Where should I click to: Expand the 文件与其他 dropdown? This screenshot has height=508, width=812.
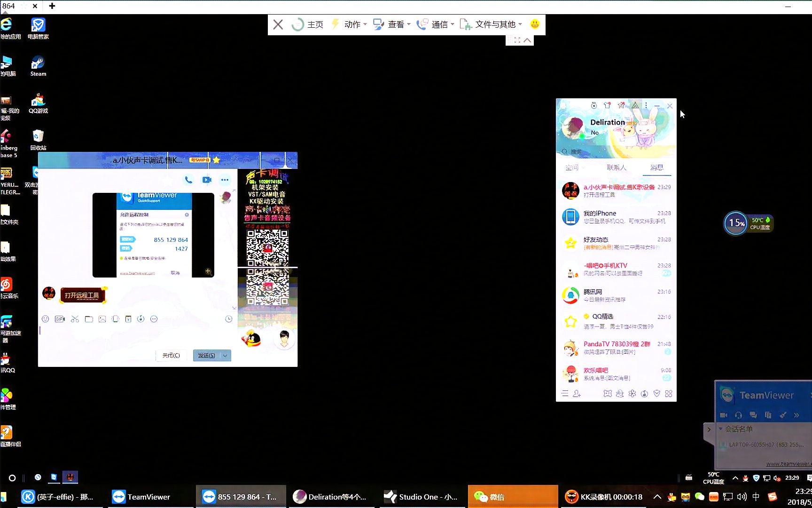point(491,24)
